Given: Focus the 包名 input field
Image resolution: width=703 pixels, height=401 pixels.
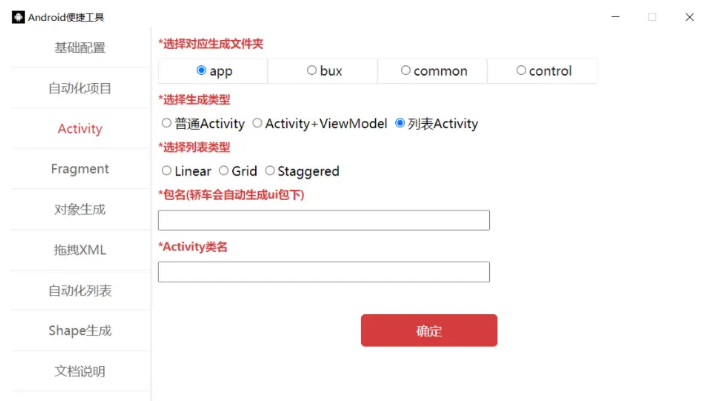Looking at the screenshot, I should pos(324,220).
